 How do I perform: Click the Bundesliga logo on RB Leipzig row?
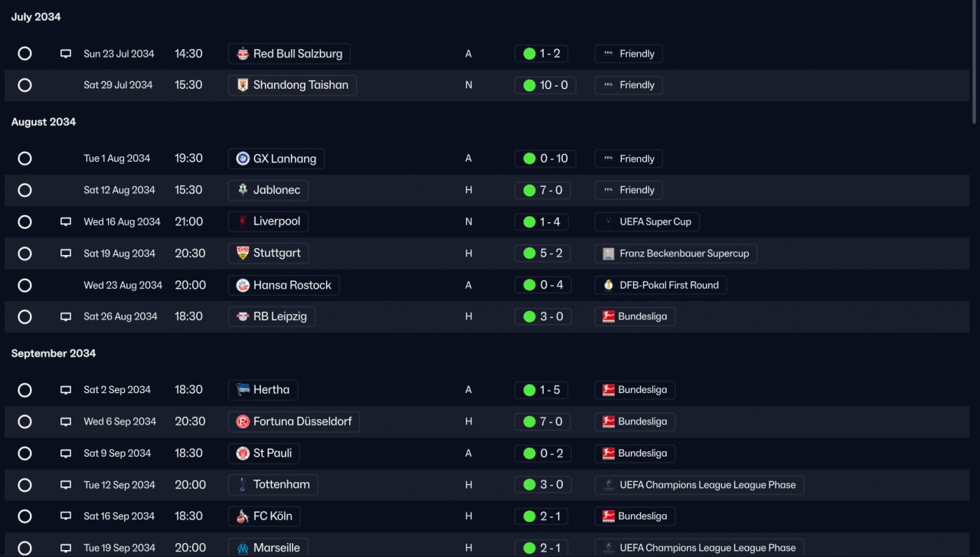coord(609,316)
